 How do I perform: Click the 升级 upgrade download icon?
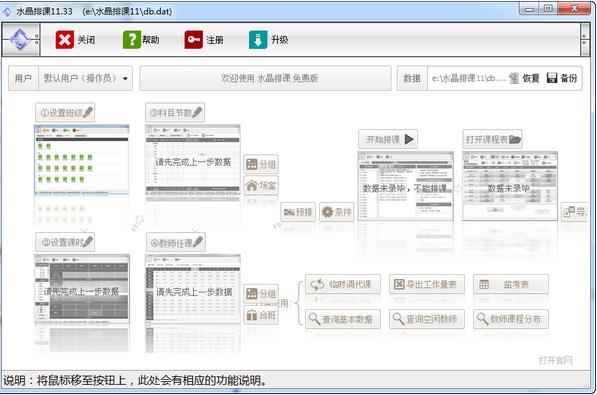coord(258,40)
